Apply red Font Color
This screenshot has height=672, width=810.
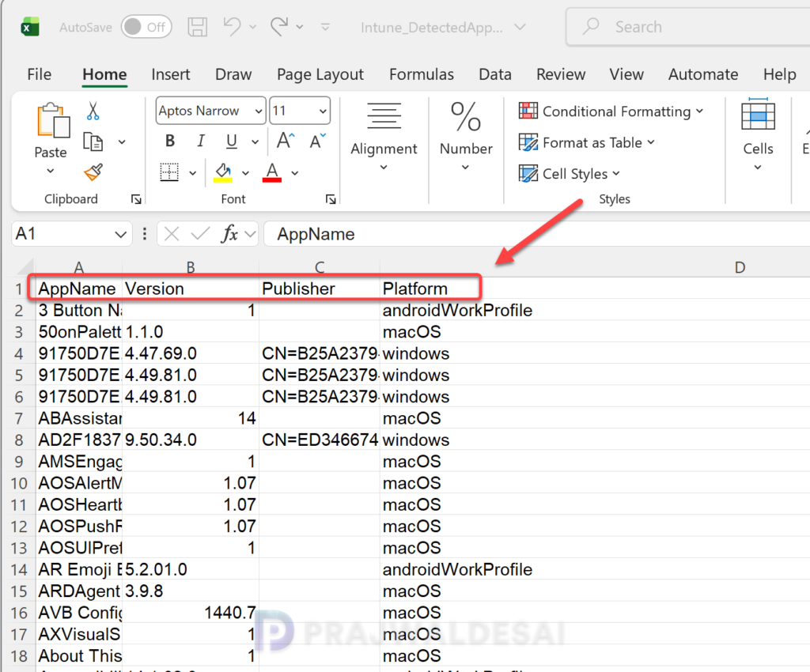[272, 173]
